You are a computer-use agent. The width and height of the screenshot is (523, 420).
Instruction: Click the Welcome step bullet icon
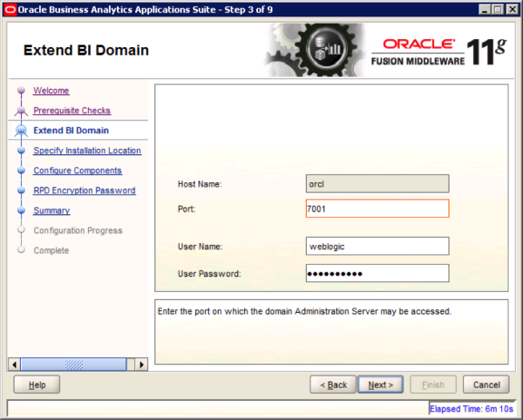coord(21,91)
